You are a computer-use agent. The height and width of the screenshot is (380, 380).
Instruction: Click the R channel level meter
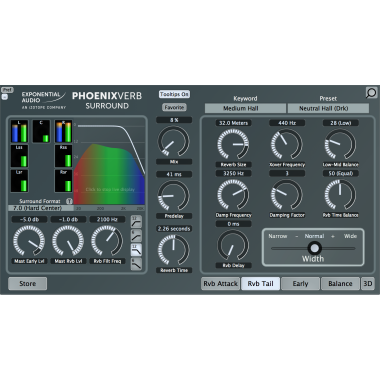point(63,131)
